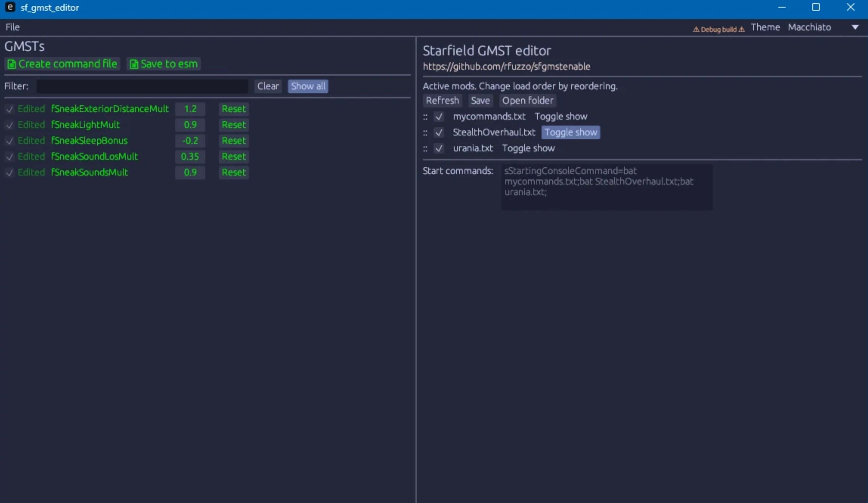
Task: Open the sfgmstenable GitHub repository link
Action: click(x=507, y=66)
